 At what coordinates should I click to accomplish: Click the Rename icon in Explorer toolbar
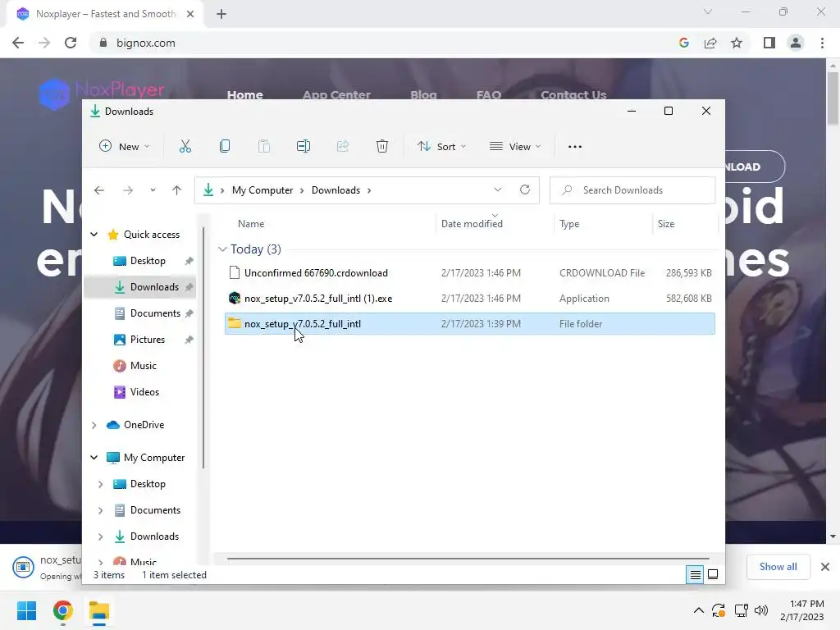click(304, 146)
